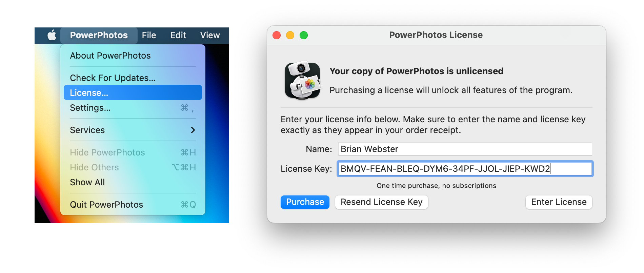Choose Show All from the menu
Image resolution: width=644 pixels, height=273 pixels.
click(133, 182)
